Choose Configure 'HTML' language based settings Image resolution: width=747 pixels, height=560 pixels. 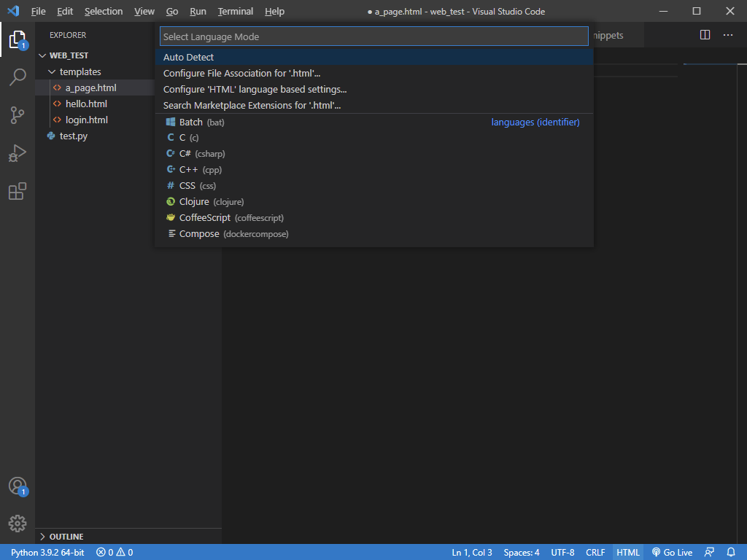coord(374,90)
